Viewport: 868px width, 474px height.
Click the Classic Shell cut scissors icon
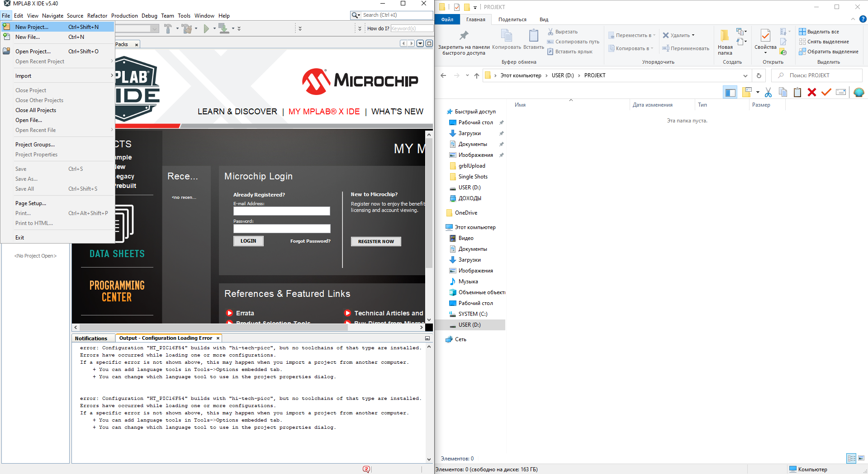click(768, 93)
